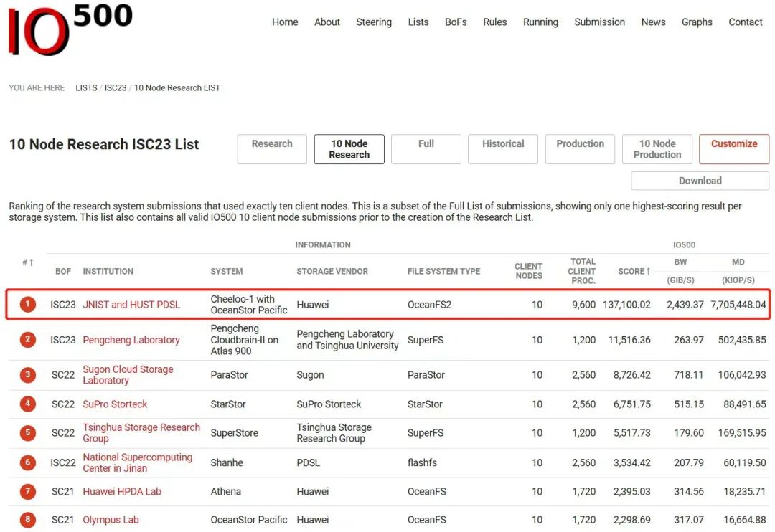Image resolution: width=775 pixels, height=532 pixels.
Task: Click the IO500 logo
Action: pos(70,29)
